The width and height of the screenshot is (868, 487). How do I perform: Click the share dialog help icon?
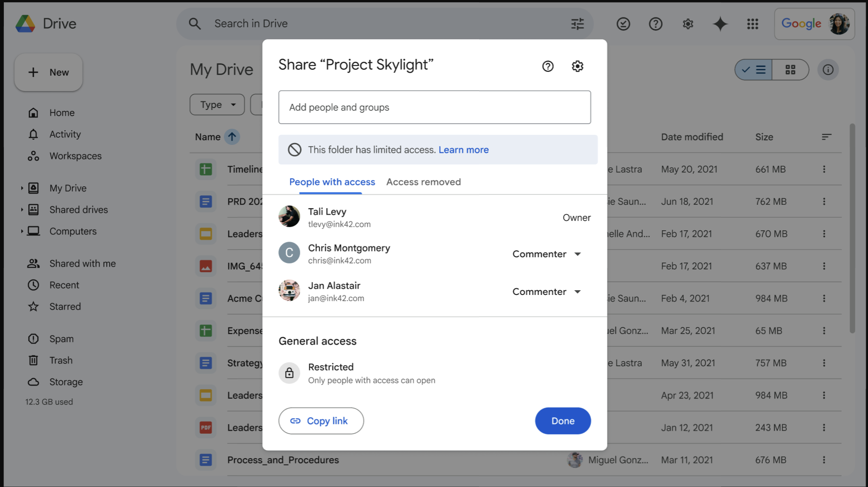(547, 66)
